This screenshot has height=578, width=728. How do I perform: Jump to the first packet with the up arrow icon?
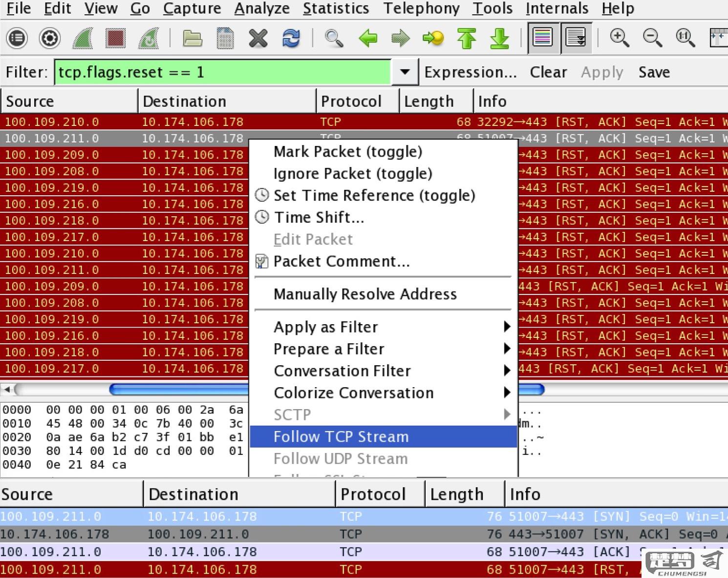tap(467, 38)
